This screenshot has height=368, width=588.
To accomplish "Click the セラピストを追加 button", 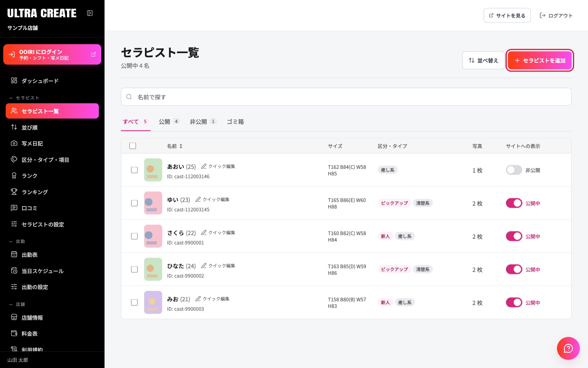I will (540, 61).
